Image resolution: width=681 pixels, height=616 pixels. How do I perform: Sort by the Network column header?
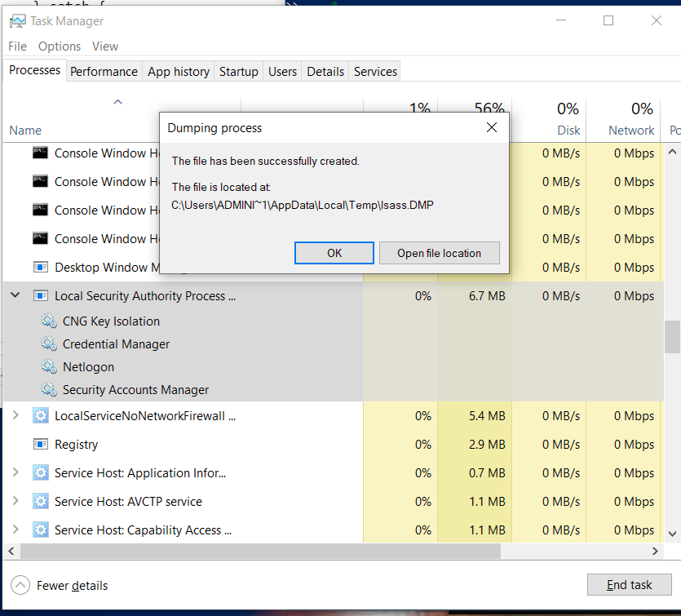[x=631, y=131]
